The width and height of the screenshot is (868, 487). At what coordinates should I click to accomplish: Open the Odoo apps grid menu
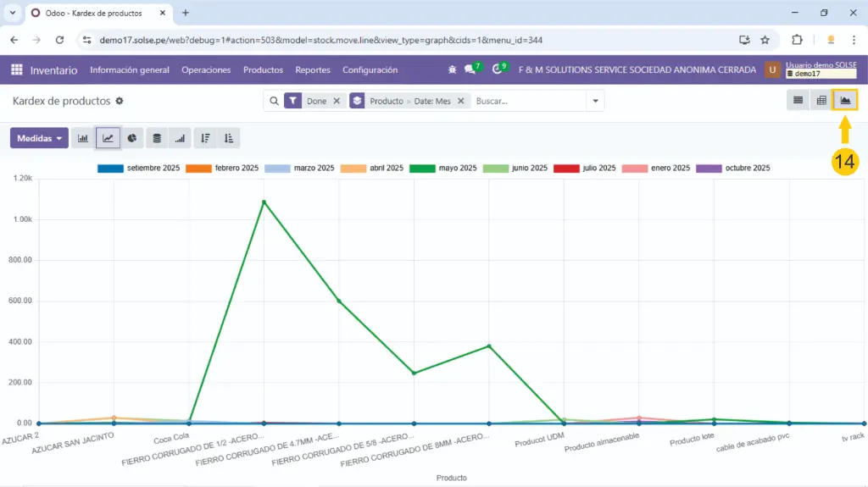[x=17, y=70]
